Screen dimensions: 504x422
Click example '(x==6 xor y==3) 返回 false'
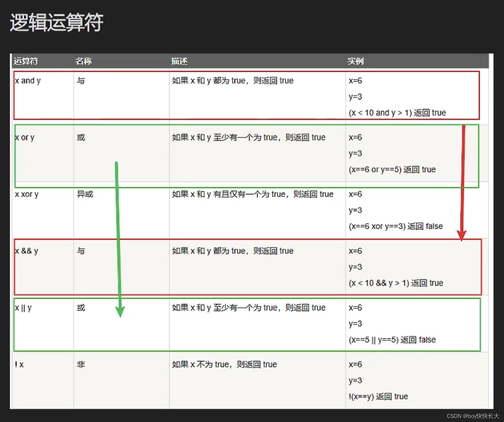[395, 226]
